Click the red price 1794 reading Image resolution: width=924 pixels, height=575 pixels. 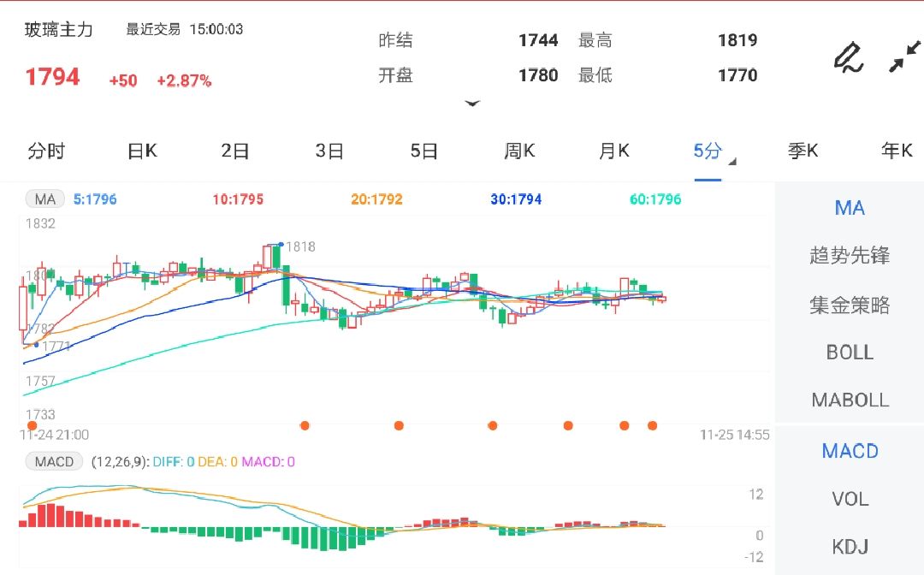[x=51, y=76]
